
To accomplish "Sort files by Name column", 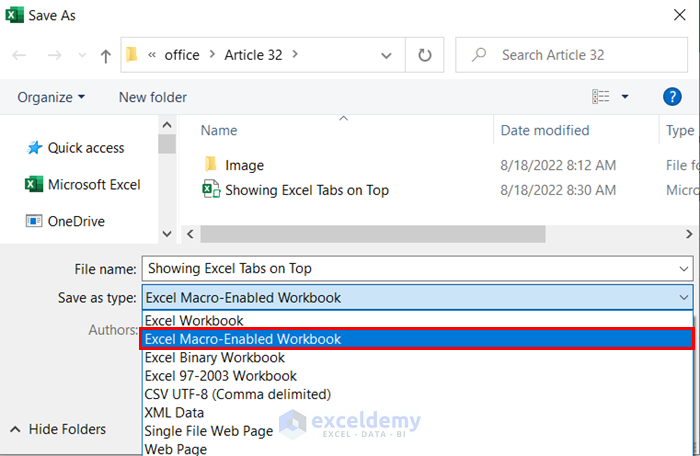I will tap(219, 130).
